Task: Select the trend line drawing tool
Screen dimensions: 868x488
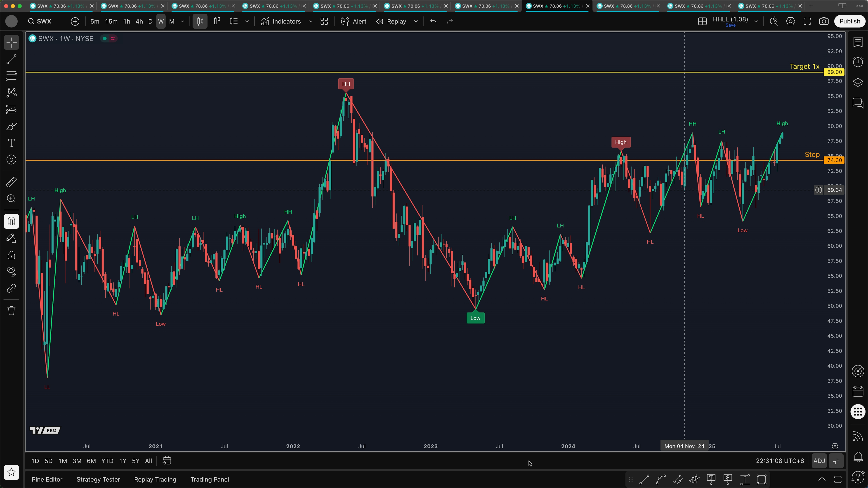Action: pyautogui.click(x=12, y=60)
